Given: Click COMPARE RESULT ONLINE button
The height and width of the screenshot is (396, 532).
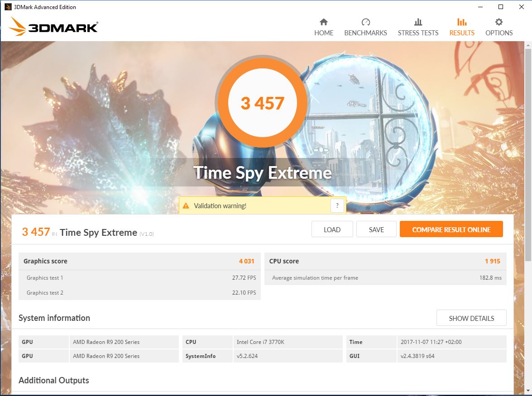Looking at the screenshot, I should point(451,229).
